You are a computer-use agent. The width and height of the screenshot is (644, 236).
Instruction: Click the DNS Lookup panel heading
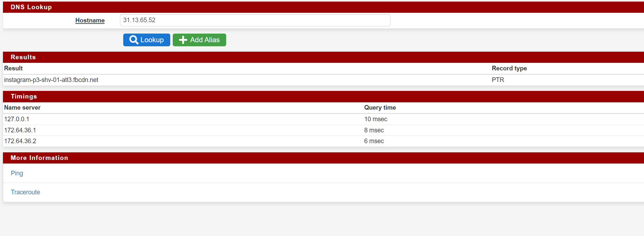(x=31, y=7)
